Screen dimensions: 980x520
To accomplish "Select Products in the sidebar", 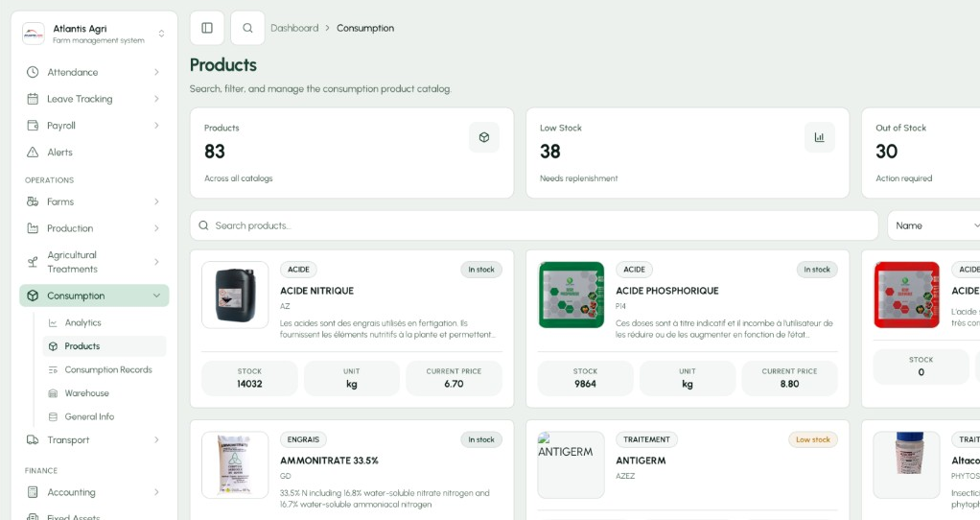I will [105, 346].
